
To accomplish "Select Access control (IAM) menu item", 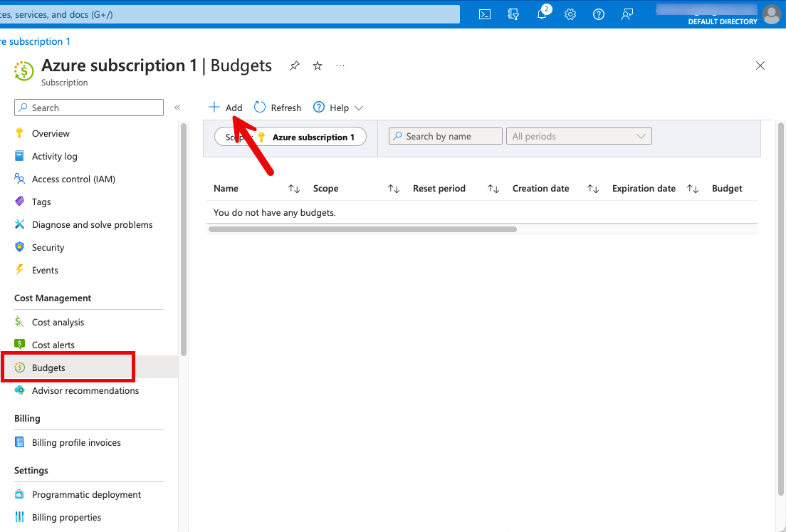I will click(x=73, y=179).
